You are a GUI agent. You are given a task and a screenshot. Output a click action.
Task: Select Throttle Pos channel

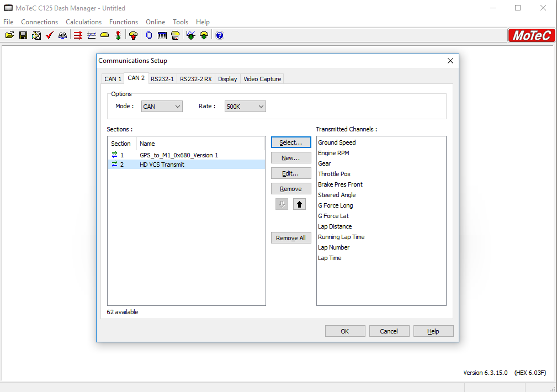tap(334, 174)
